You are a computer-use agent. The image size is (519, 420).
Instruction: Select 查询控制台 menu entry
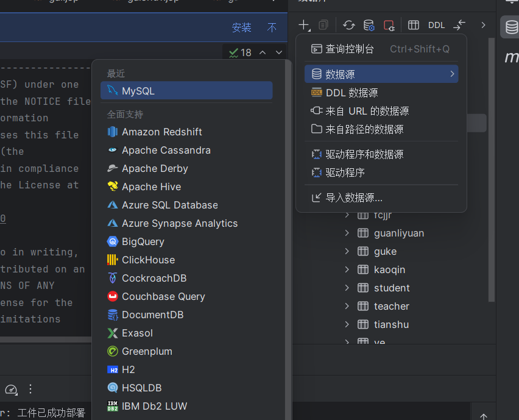pyautogui.click(x=381, y=49)
